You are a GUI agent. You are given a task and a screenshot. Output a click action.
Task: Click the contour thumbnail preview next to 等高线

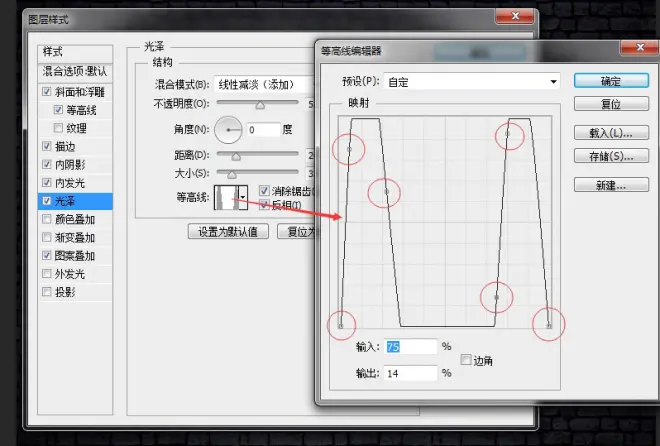click(x=230, y=196)
